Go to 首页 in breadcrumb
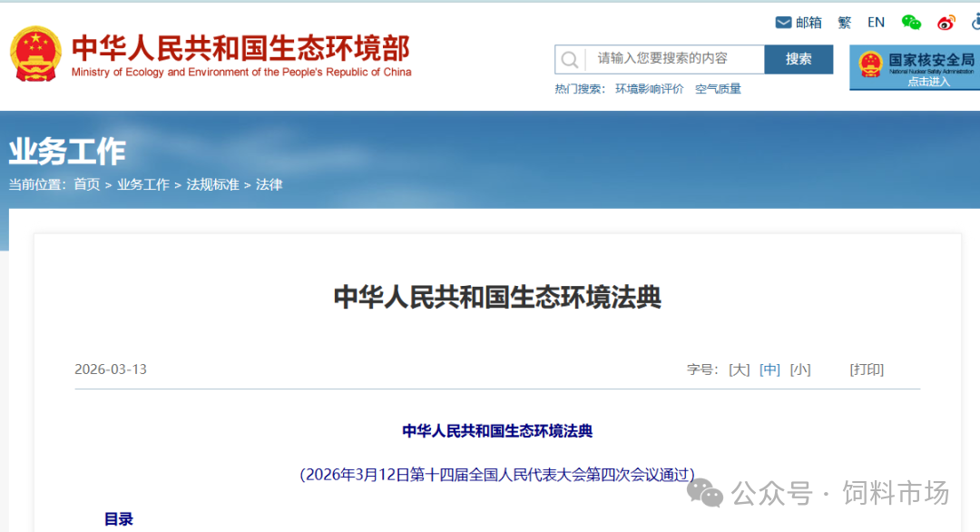Image resolution: width=980 pixels, height=532 pixels. [87, 184]
